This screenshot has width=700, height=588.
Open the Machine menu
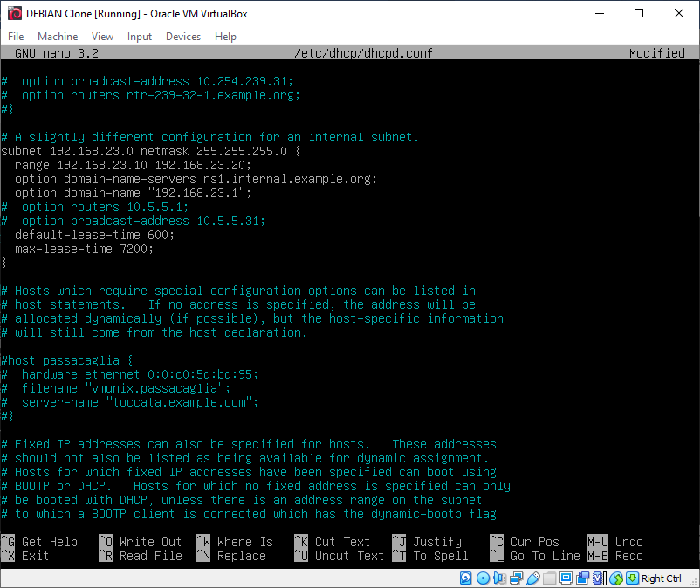tap(58, 36)
